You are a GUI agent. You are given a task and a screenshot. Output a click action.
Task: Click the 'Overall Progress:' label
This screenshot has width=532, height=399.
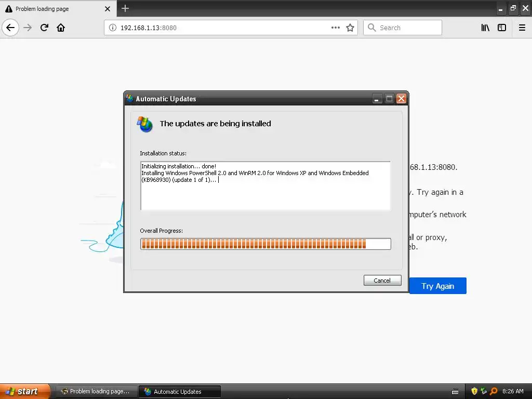[162, 231]
